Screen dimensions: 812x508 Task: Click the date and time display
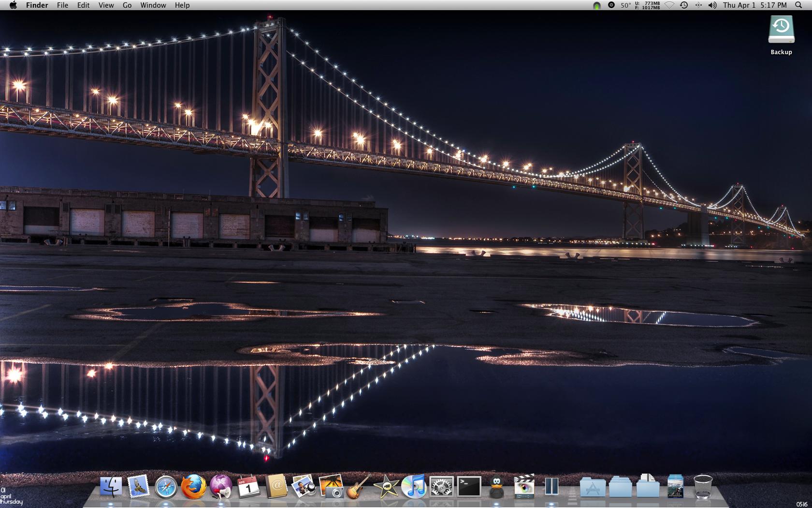[754, 5]
